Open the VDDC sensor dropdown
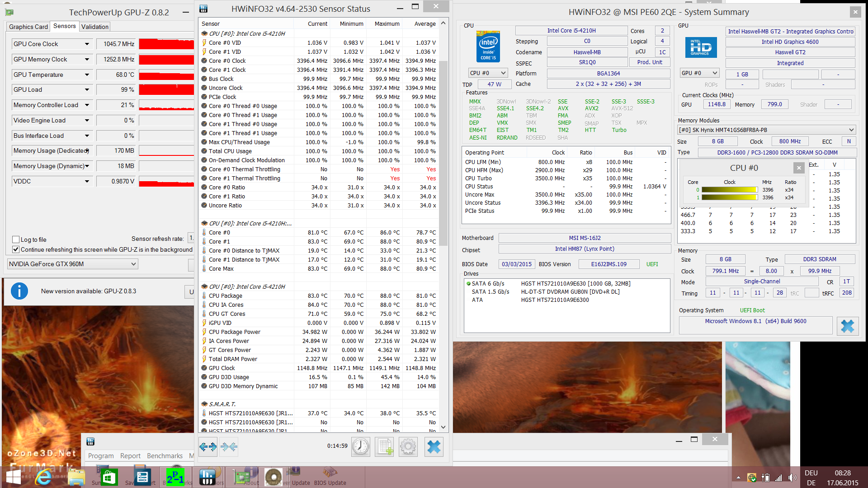The image size is (868, 488). 87,181
